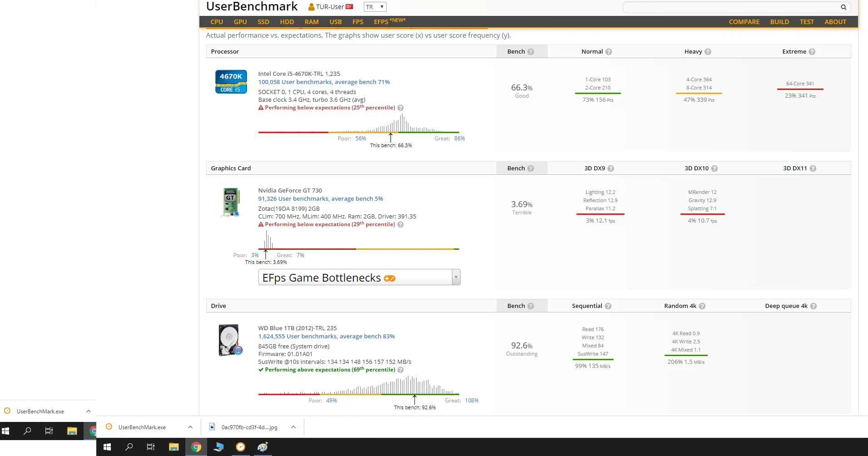Open the Paint palette icon on the taskbar

click(x=263, y=447)
